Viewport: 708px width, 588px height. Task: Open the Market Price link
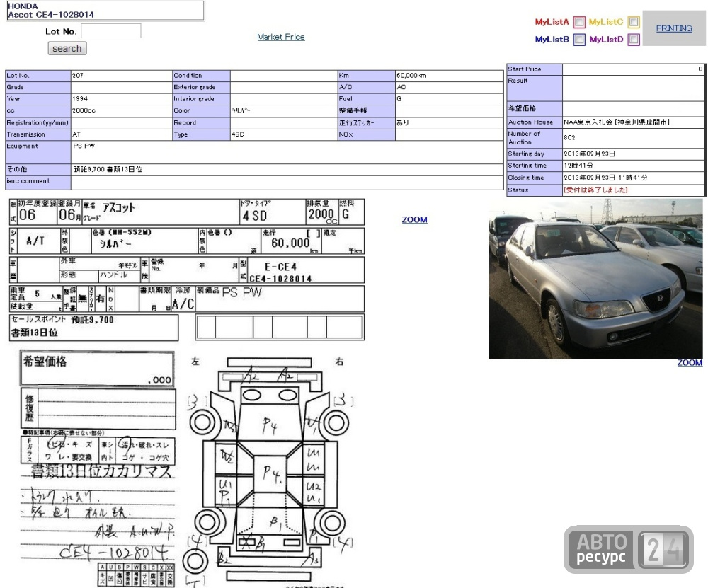click(281, 37)
